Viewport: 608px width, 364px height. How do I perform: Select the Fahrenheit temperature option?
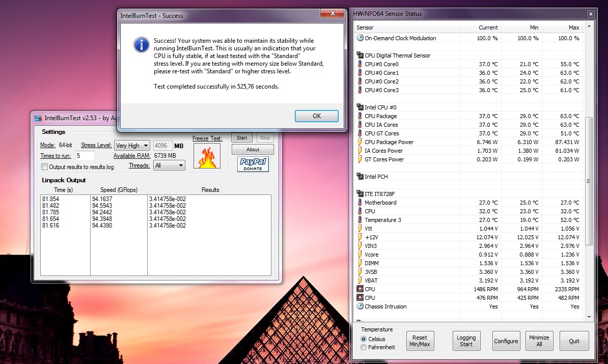(x=364, y=347)
